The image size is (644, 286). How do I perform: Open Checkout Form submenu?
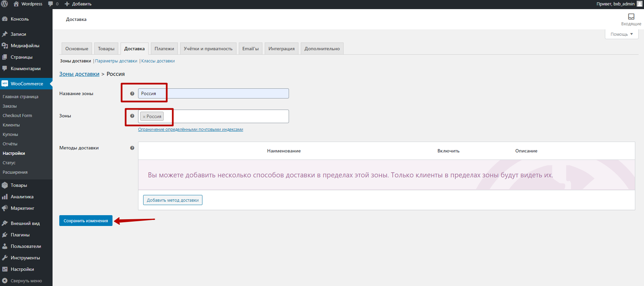[18, 115]
